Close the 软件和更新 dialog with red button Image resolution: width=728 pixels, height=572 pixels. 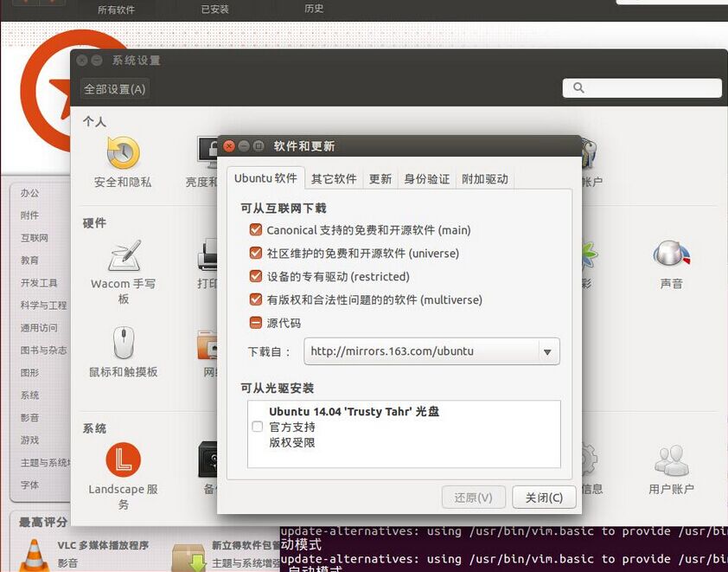pos(229,146)
